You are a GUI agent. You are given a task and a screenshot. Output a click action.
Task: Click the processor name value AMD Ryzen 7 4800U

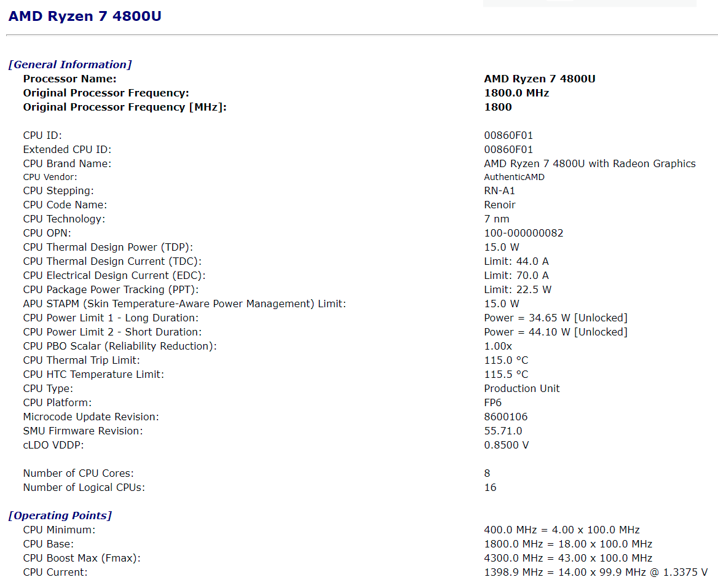[539, 79]
